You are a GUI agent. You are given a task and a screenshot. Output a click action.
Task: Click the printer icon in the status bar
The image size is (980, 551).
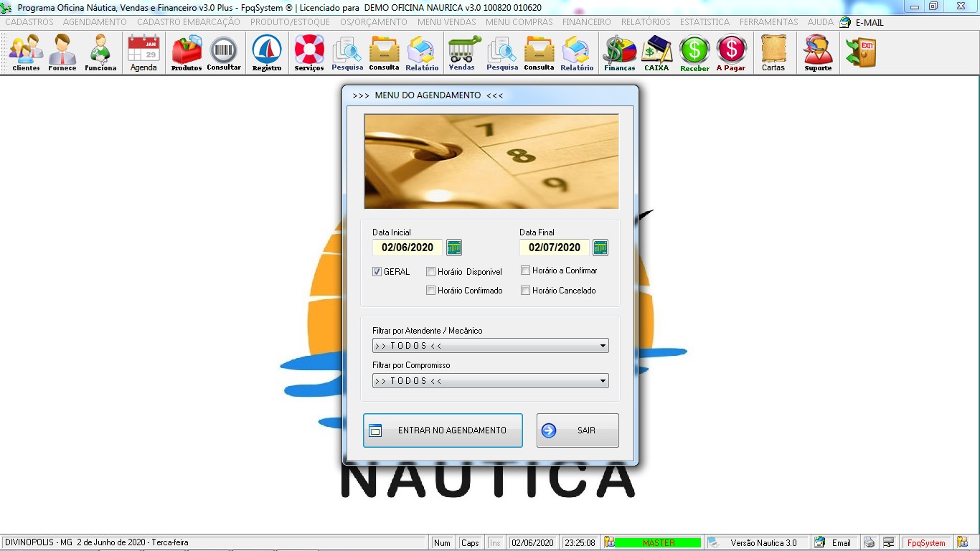point(869,542)
